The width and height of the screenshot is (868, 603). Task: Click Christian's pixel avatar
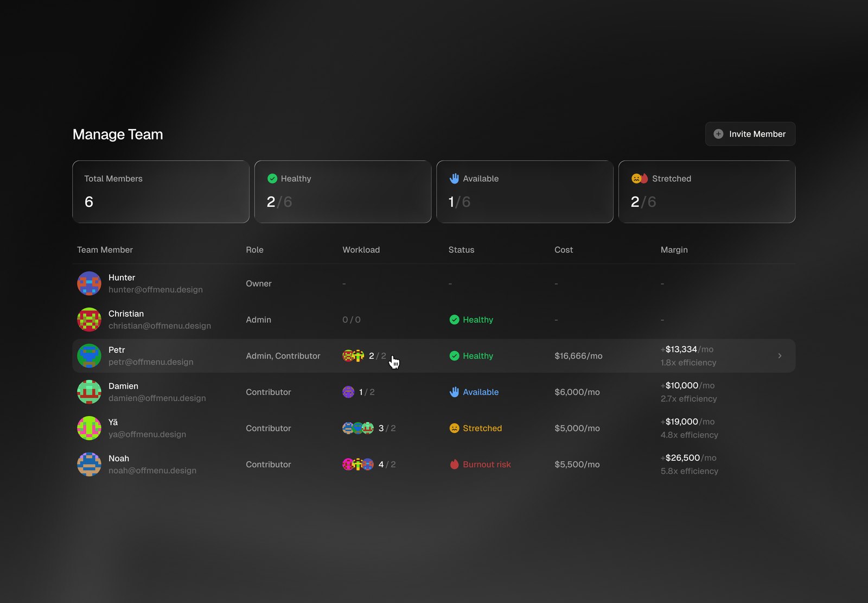89,320
